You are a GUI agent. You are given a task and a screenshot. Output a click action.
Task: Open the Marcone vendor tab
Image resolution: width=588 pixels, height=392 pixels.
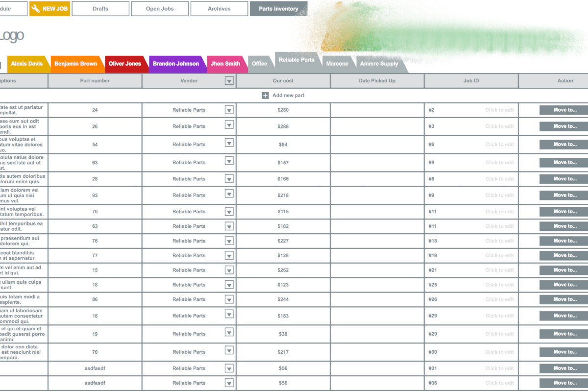337,64
